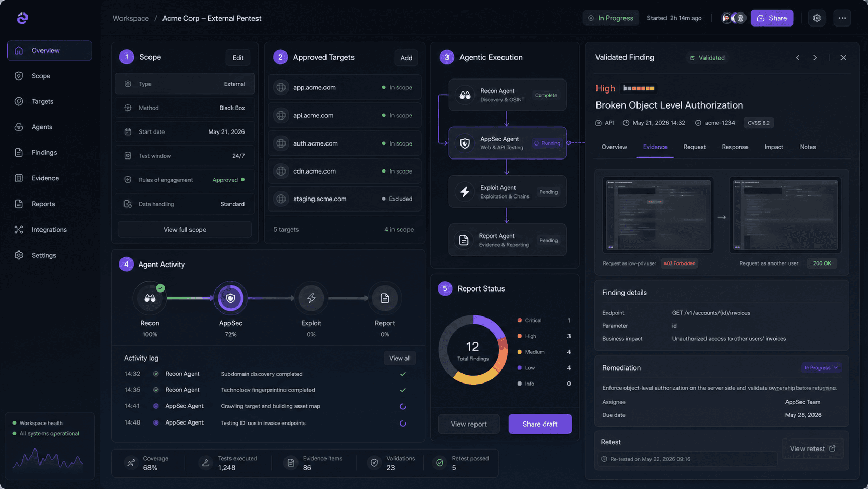Click the Report document icon in Agent Activity
This screenshot has width=868, height=489.
[385, 298]
